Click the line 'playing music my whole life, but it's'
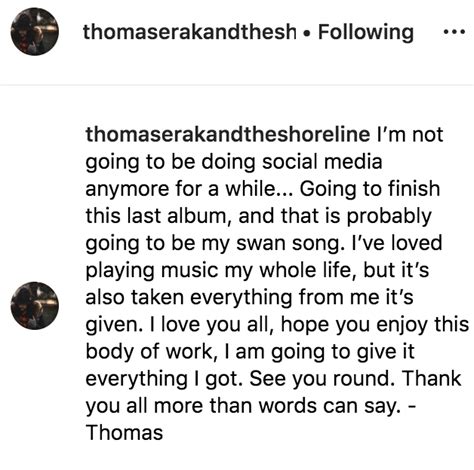 257,271
